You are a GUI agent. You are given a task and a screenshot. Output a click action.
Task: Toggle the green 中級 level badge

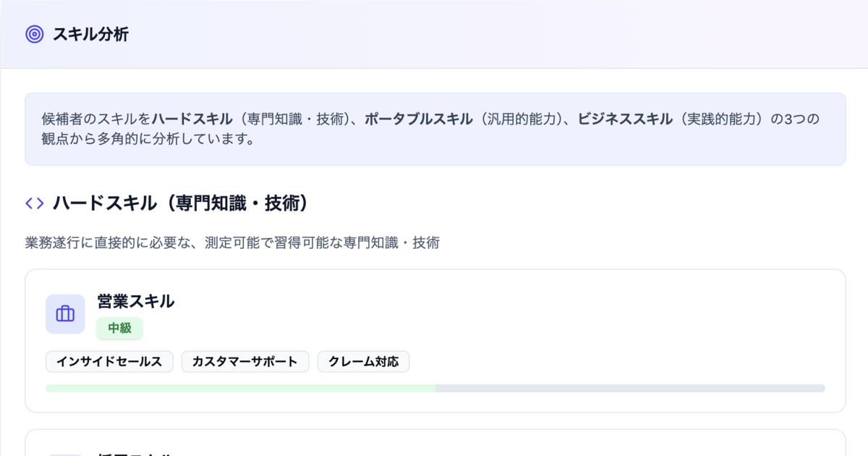(119, 328)
